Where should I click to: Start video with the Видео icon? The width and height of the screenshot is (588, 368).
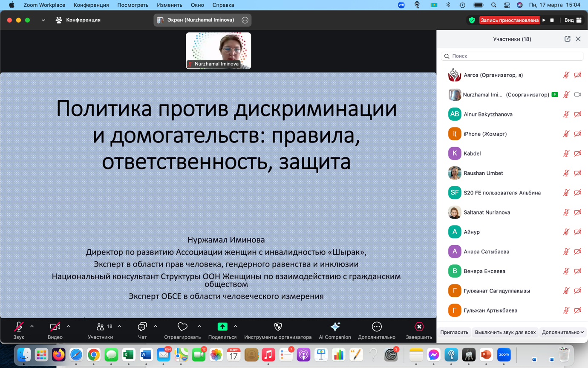point(55,327)
